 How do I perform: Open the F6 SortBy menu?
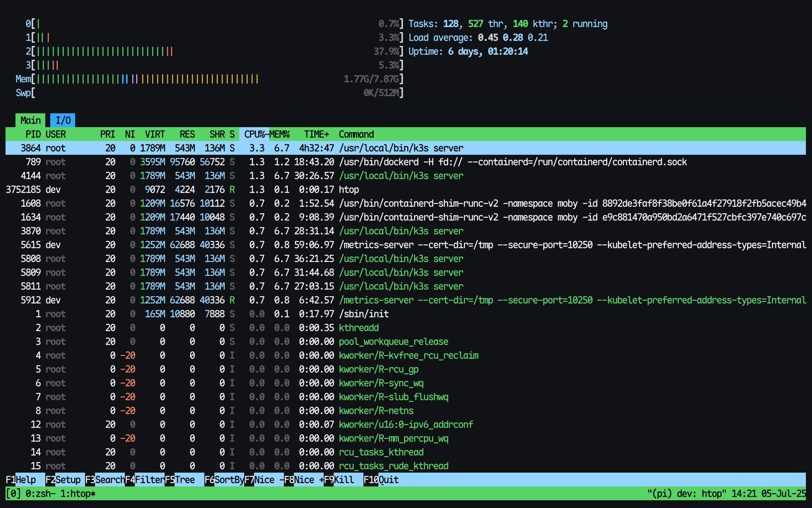(x=229, y=480)
